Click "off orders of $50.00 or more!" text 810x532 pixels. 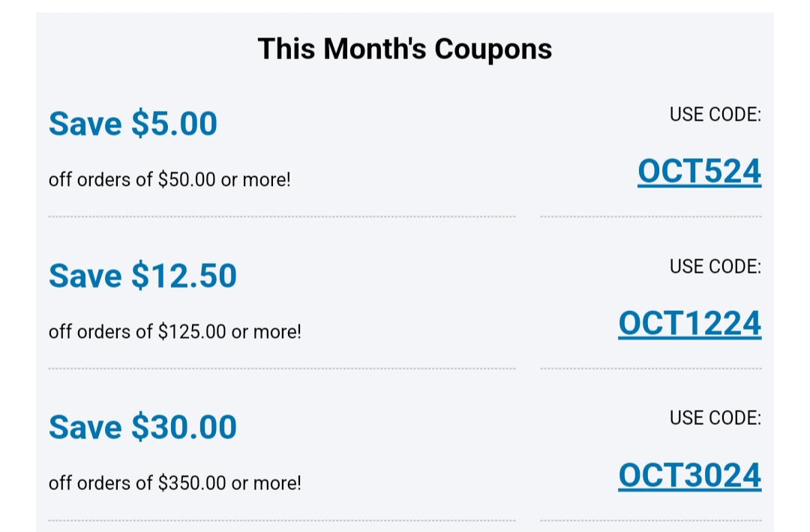[x=169, y=180]
